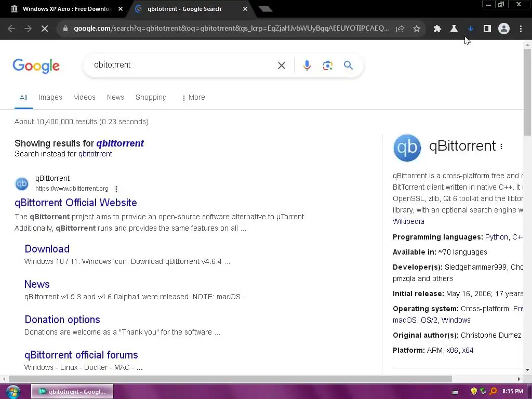
Task: Stop loading the page
Action: pos(45,29)
